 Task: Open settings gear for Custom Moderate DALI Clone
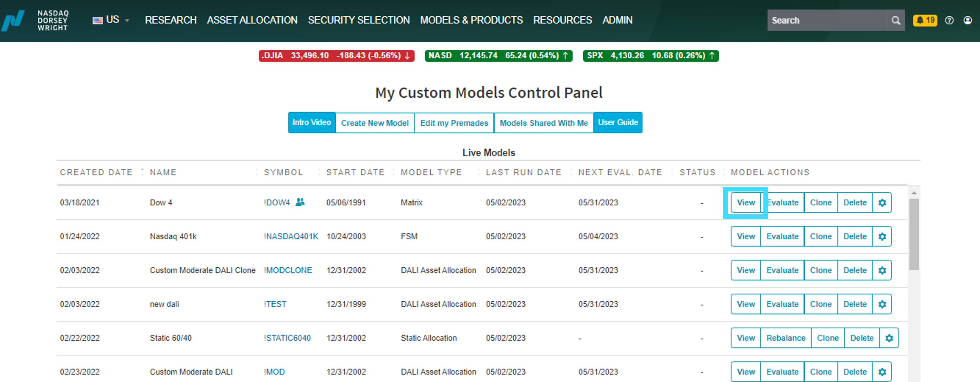click(x=882, y=271)
